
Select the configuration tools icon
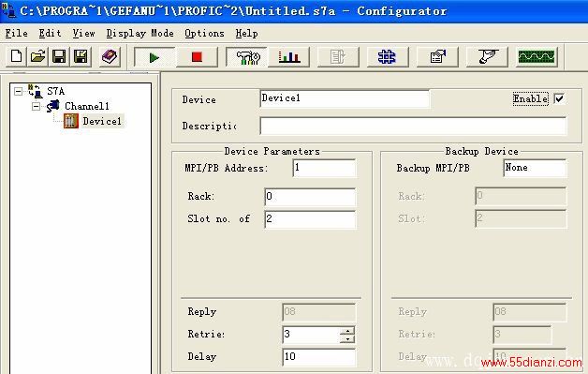coord(247,57)
